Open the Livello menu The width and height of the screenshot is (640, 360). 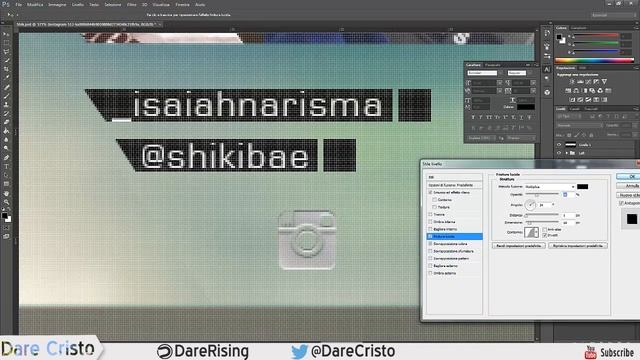[x=78, y=4]
